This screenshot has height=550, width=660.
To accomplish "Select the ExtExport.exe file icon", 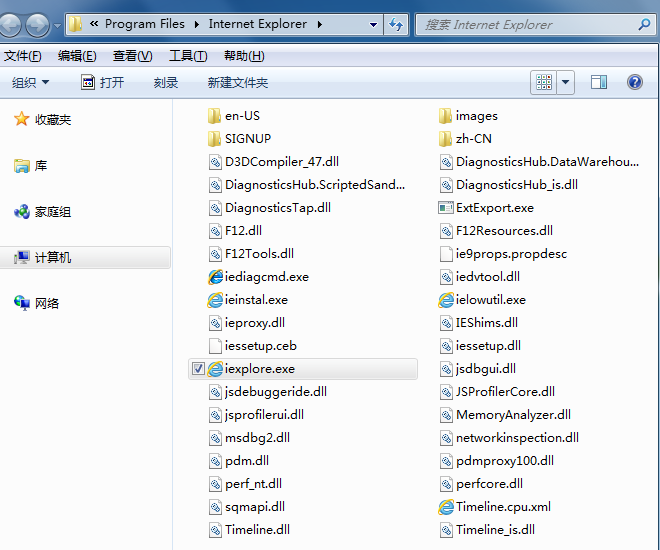I will coord(446,208).
